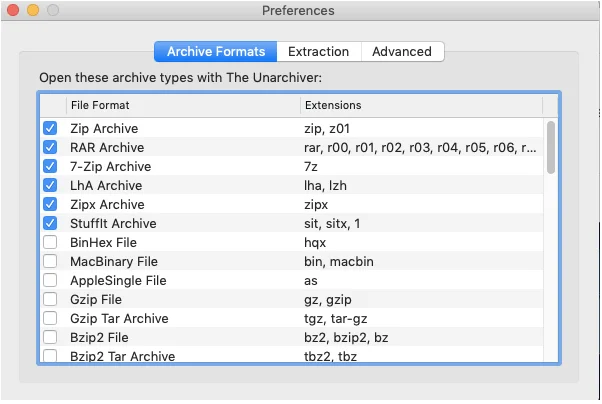Uncheck the LhA Archive checkbox
602x404 pixels.
point(50,186)
